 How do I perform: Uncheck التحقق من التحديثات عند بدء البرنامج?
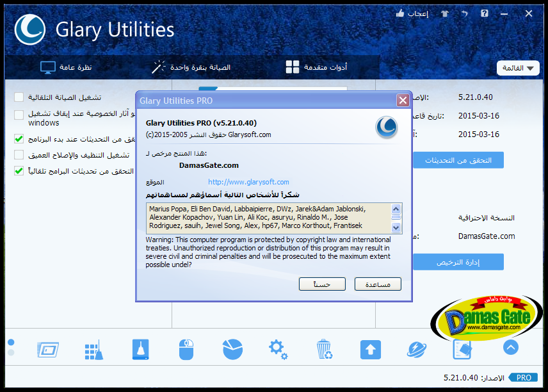coord(19,139)
